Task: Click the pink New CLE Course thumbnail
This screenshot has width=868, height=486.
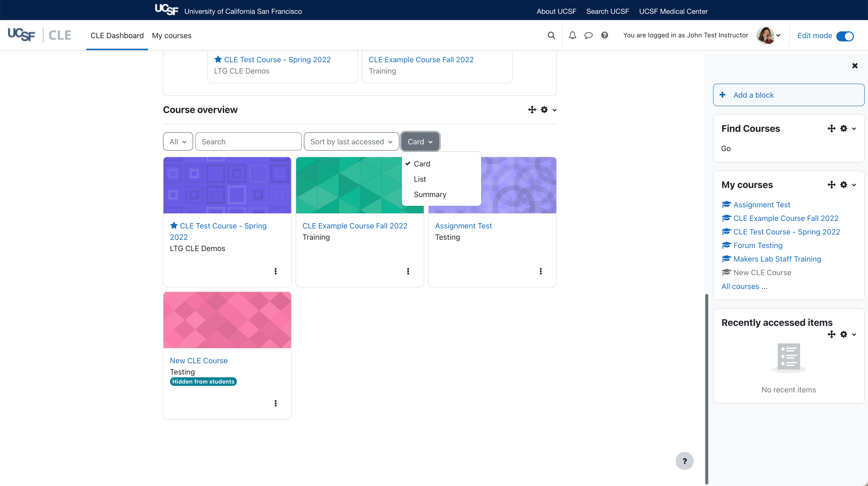Action: 227,320
